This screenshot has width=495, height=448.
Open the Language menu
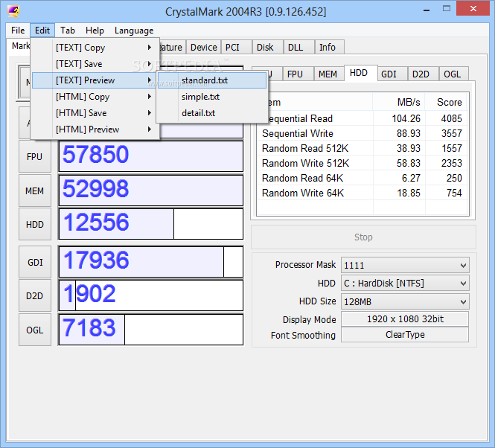(134, 31)
